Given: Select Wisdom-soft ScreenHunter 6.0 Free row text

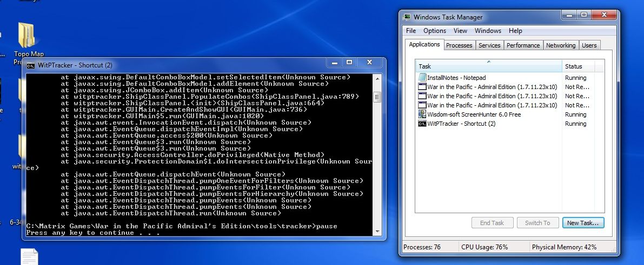Looking at the screenshot, I should (474, 114).
